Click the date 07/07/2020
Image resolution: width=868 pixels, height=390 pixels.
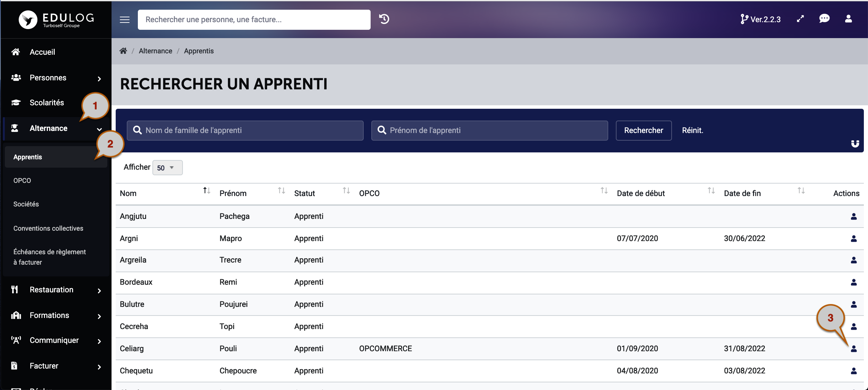(637, 238)
